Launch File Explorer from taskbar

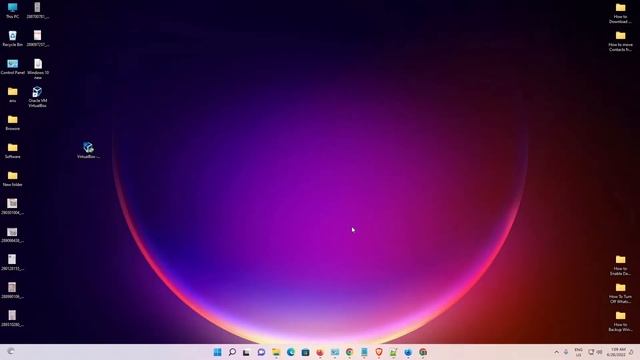(276, 352)
